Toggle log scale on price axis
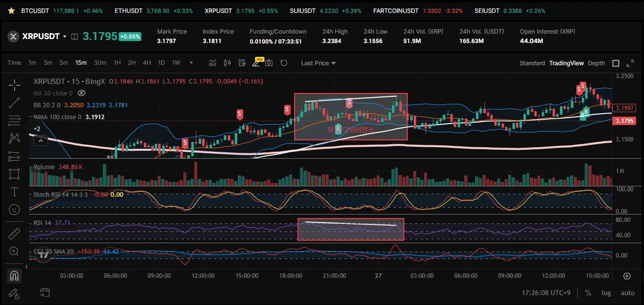644x305 pixels. tap(606, 293)
